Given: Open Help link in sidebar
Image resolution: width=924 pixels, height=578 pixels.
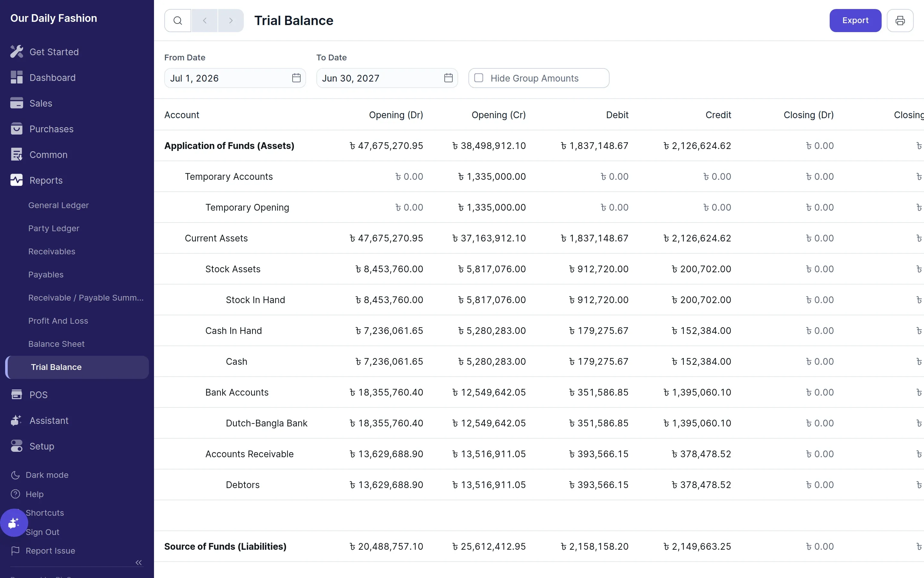Looking at the screenshot, I should [x=27, y=494].
